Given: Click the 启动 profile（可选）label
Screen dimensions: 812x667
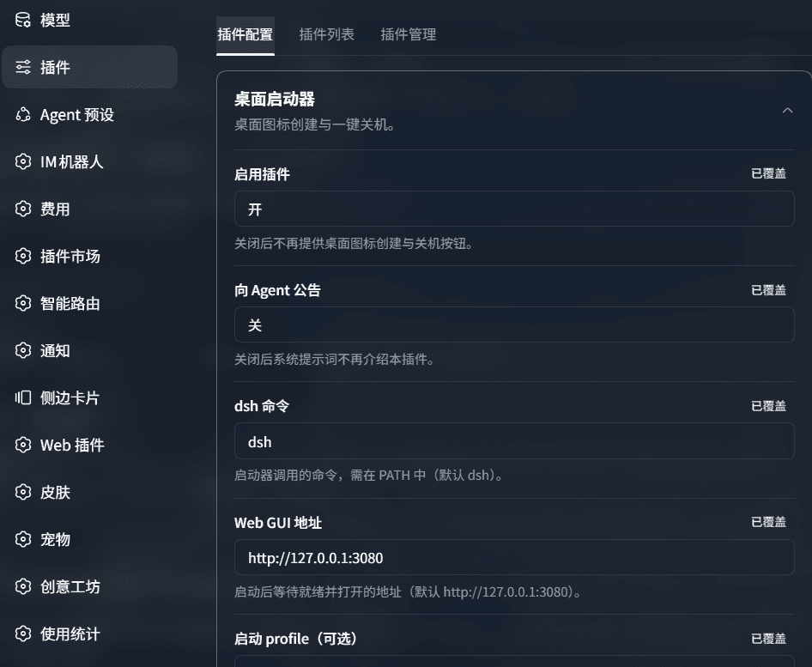Looking at the screenshot, I should (297, 639).
